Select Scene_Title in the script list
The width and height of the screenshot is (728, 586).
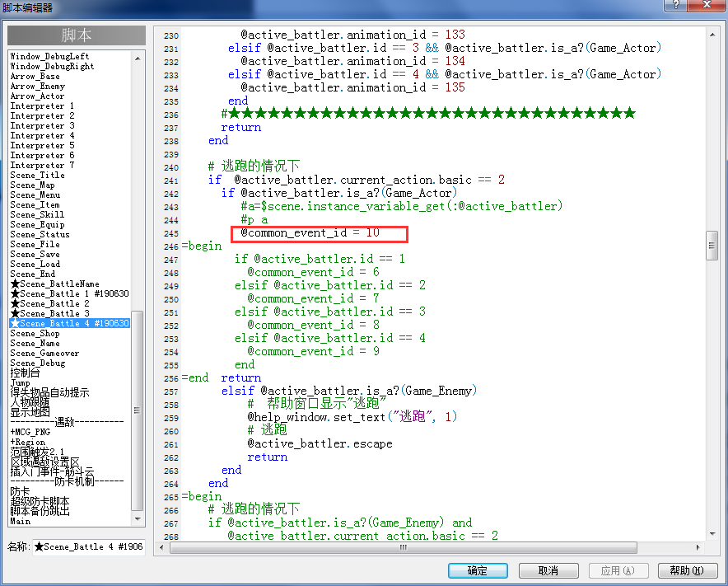38,176
